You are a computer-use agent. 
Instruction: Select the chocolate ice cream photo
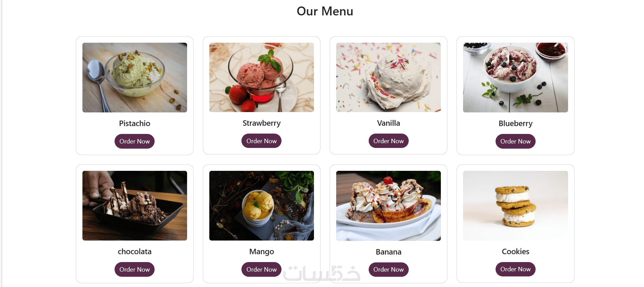click(x=135, y=206)
